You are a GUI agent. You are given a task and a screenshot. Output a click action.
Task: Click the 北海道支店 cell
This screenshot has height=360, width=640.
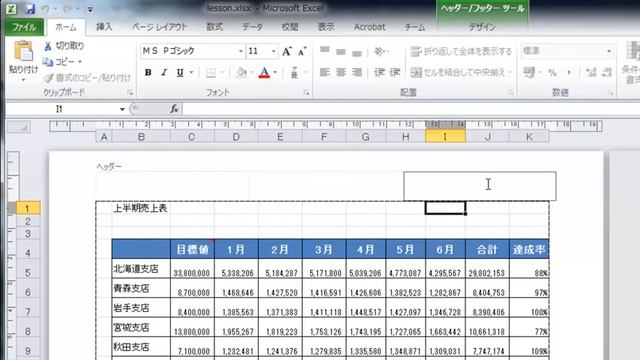tap(141, 269)
